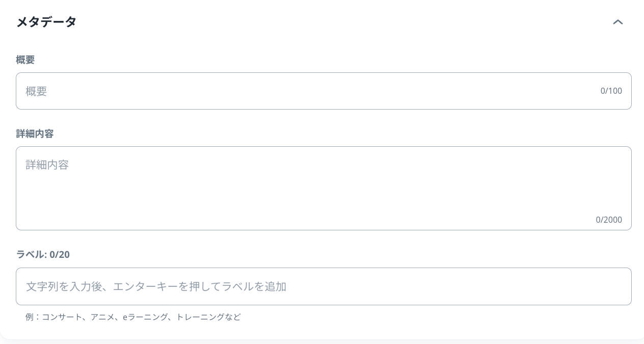Place cursor on the 概要 placeholder text
Viewport: 644px width, 344px height.
point(36,91)
